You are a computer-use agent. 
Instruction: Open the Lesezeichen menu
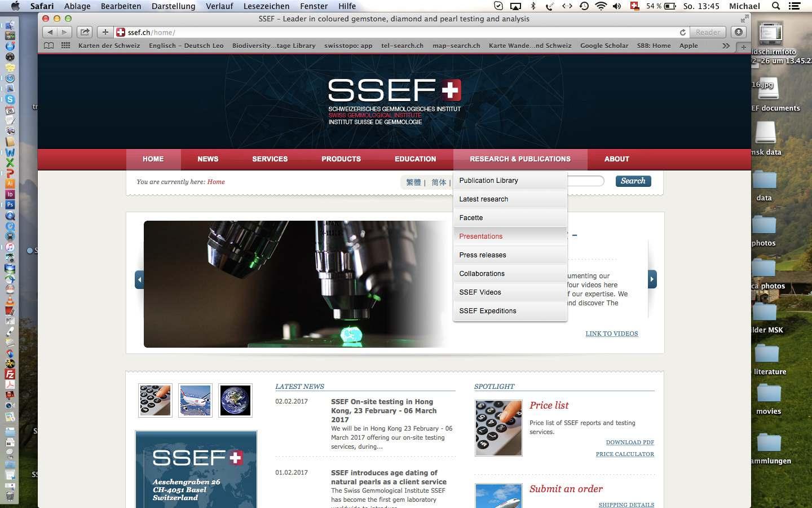266,6
